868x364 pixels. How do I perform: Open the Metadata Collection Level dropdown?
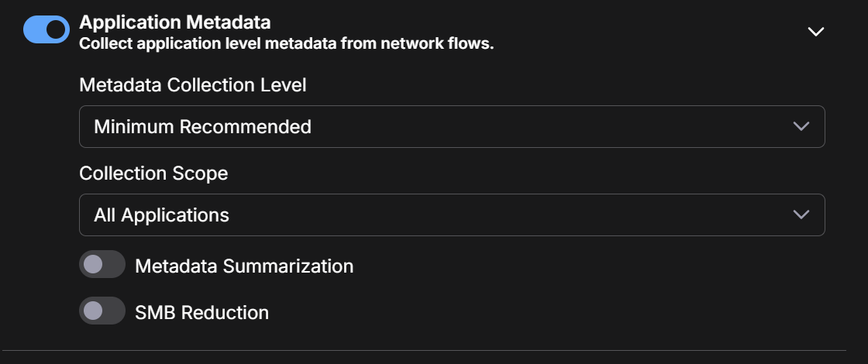pos(451,126)
